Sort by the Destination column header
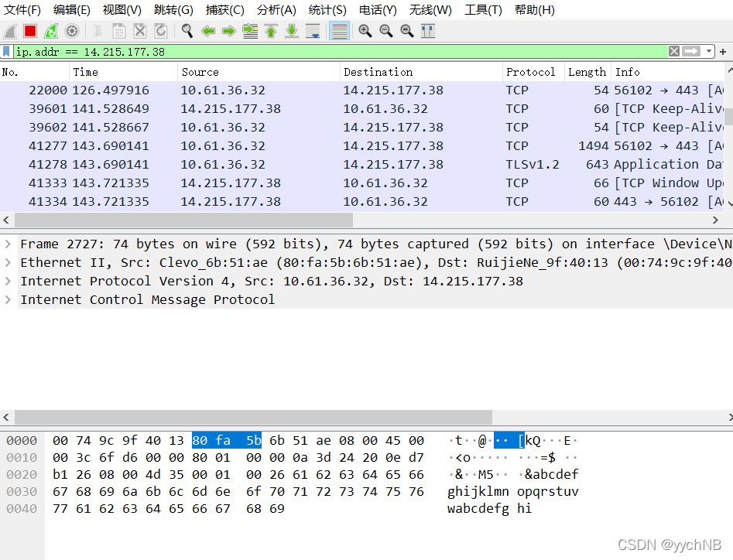The image size is (733, 560). pyautogui.click(x=421, y=72)
